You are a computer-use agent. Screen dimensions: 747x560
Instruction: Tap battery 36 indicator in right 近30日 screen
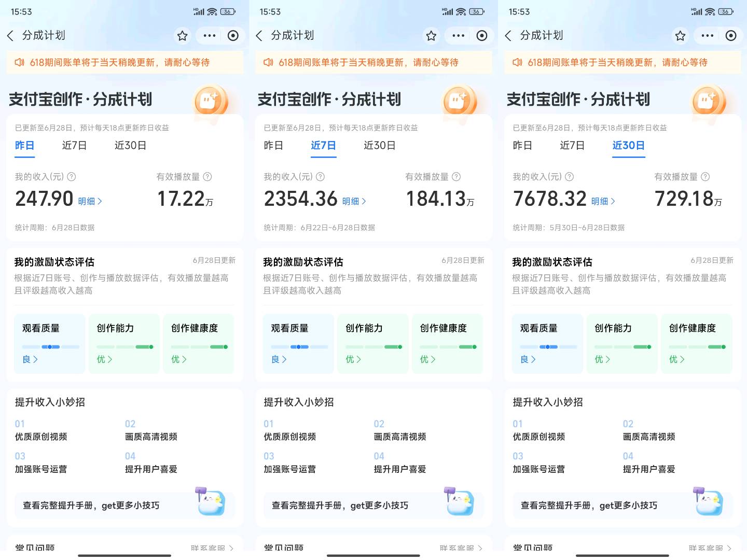(726, 11)
